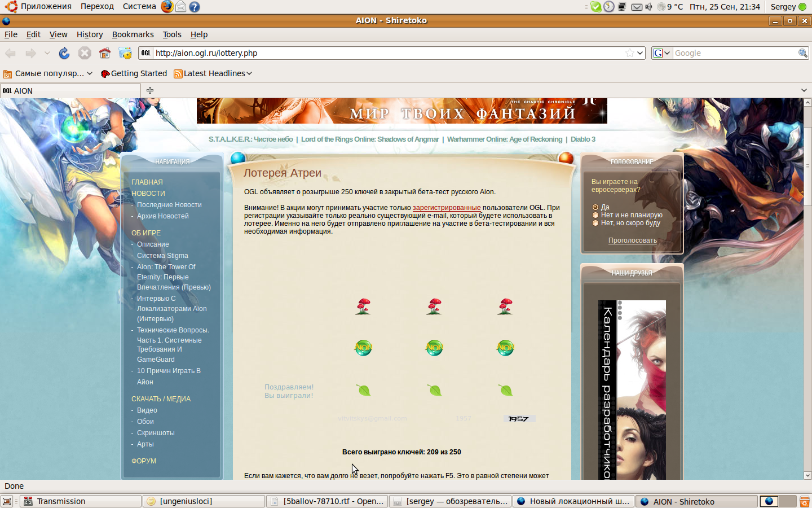Expand the address bar URL history dropdown
Viewport: 812px width, 508px height.
point(640,53)
